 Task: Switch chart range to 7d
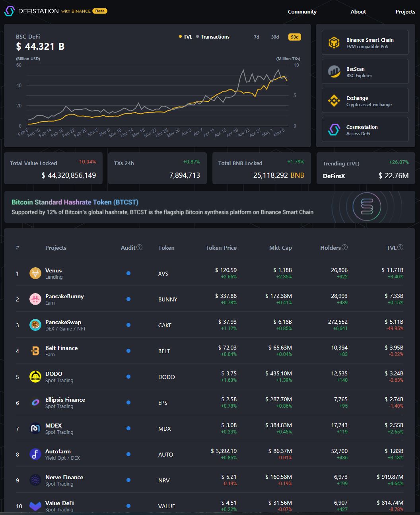(257, 37)
